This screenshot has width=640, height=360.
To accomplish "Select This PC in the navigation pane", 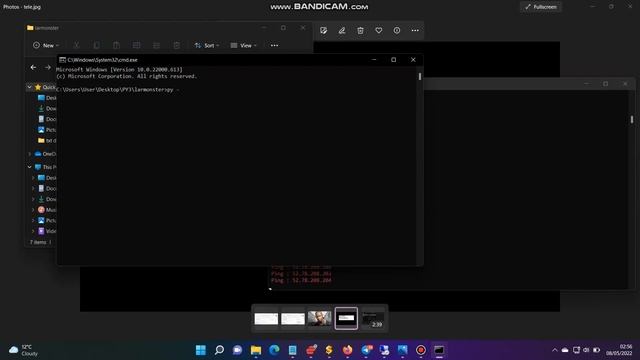I will pyautogui.click(x=45, y=167).
